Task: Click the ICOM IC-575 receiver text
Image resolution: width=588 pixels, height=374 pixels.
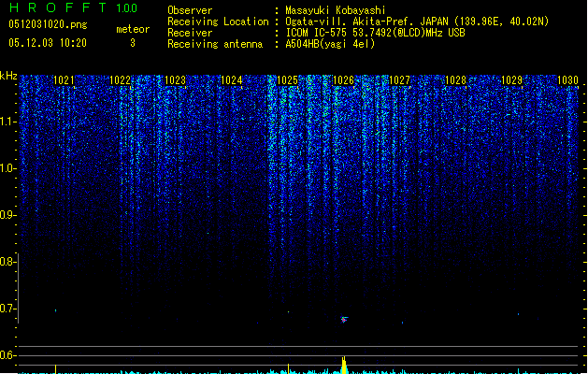Action: [x=375, y=33]
